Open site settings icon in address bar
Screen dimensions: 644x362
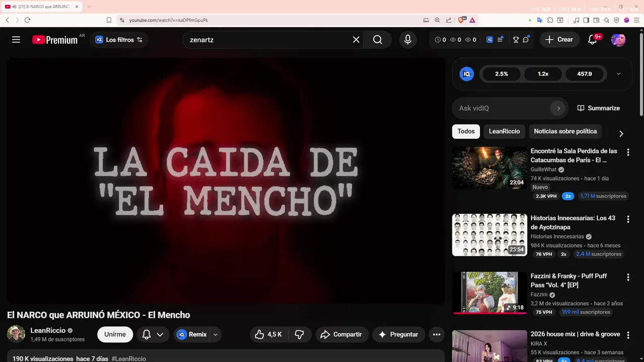[122, 20]
